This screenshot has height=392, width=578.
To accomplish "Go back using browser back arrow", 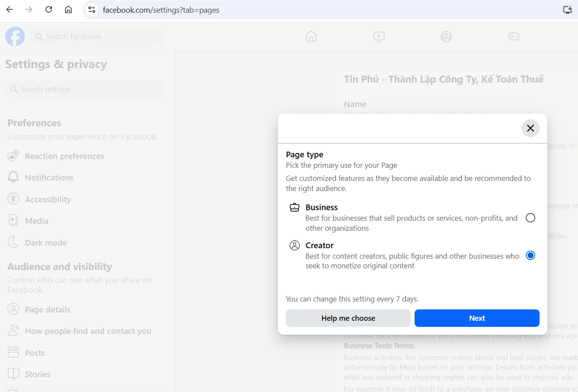I will (x=10, y=10).
